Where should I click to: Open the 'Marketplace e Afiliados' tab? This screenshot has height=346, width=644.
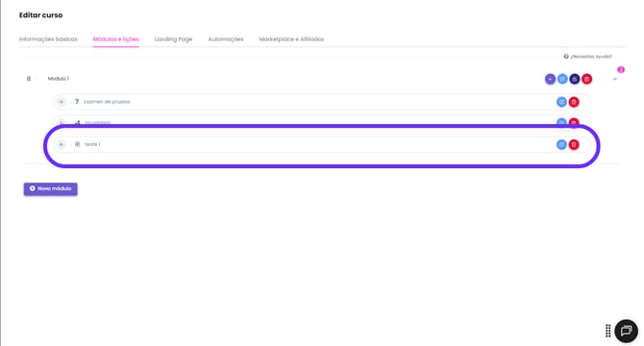tap(291, 39)
